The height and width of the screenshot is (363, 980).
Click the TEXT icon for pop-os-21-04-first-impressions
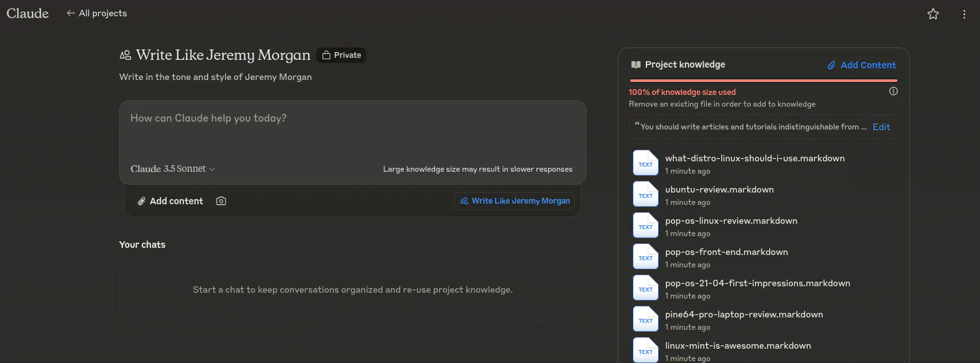(x=645, y=288)
